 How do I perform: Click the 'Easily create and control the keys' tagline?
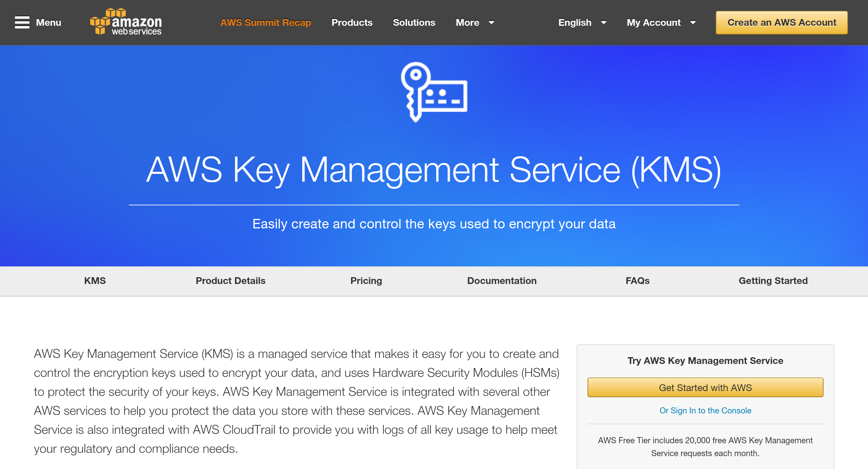click(x=434, y=224)
